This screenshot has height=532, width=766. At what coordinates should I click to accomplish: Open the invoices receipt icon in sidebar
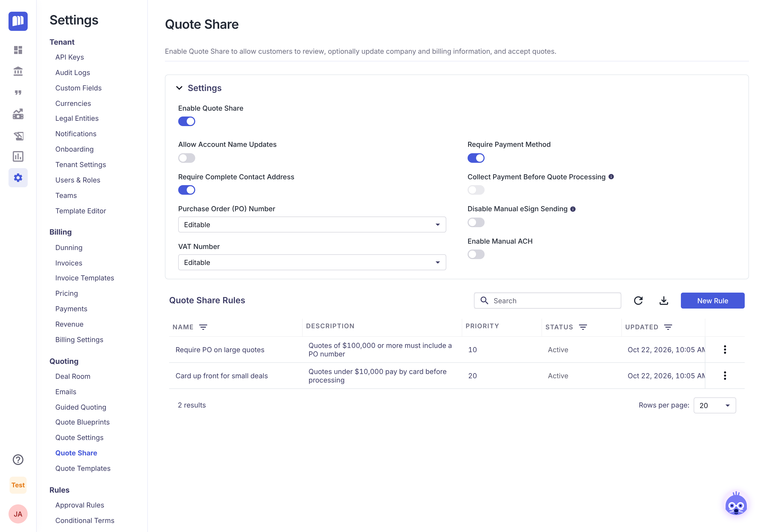(18, 135)
